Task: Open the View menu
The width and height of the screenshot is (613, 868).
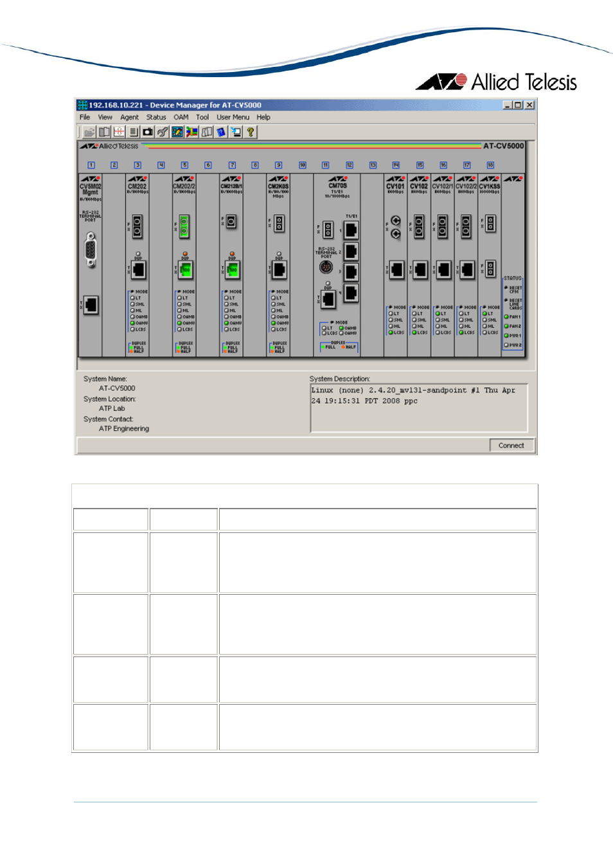Action: point(105,117)
